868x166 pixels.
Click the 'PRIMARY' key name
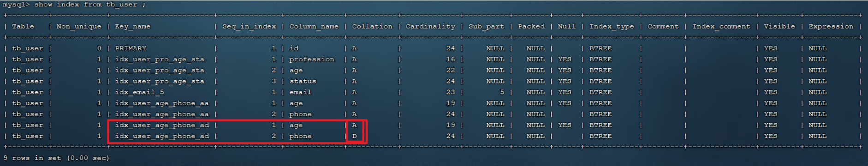click(131, 48)
